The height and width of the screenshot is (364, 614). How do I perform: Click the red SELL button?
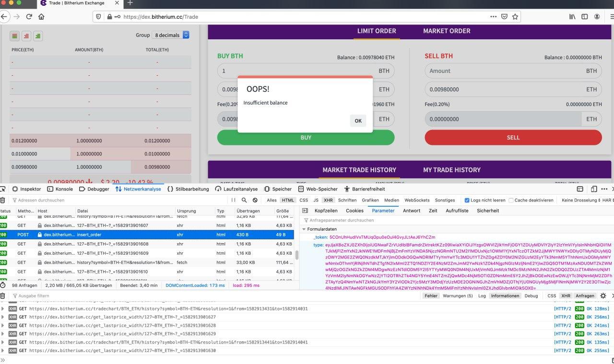point(513,137)
